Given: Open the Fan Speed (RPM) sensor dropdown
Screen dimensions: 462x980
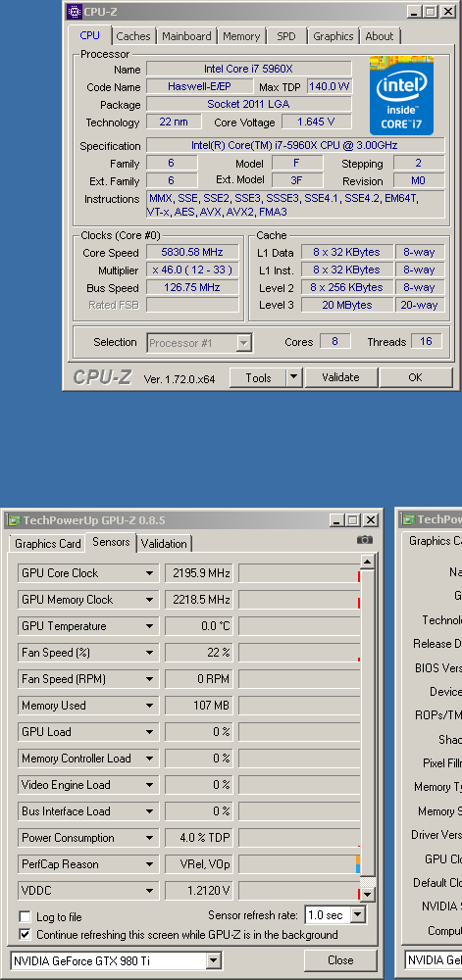Looking at the screenshot, I should coord(149,679).
